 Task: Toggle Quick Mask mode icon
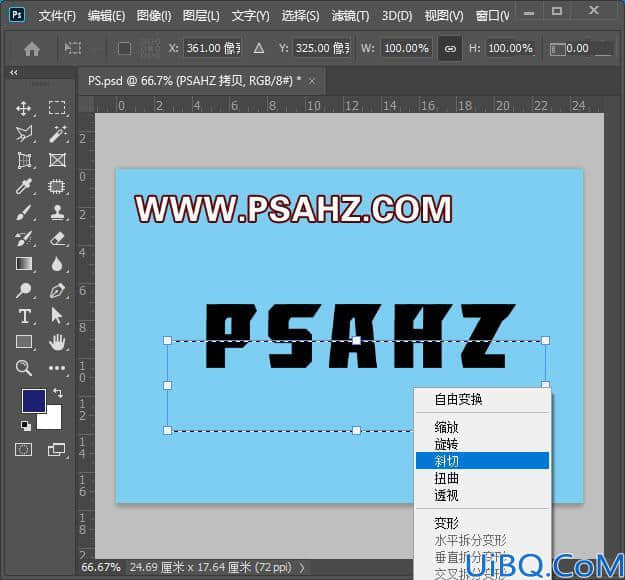point(24,450)
